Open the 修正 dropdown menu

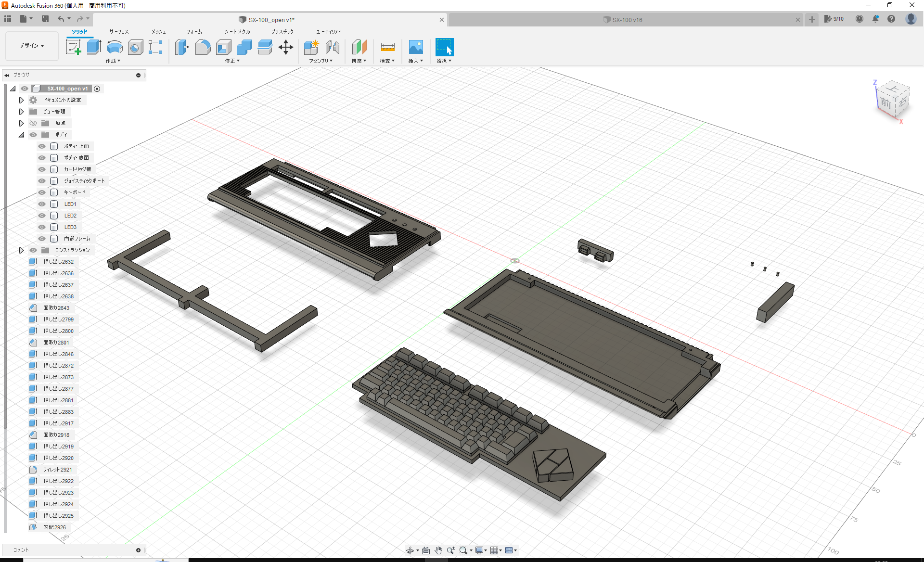pyautogui.click(x=231, y=61)
